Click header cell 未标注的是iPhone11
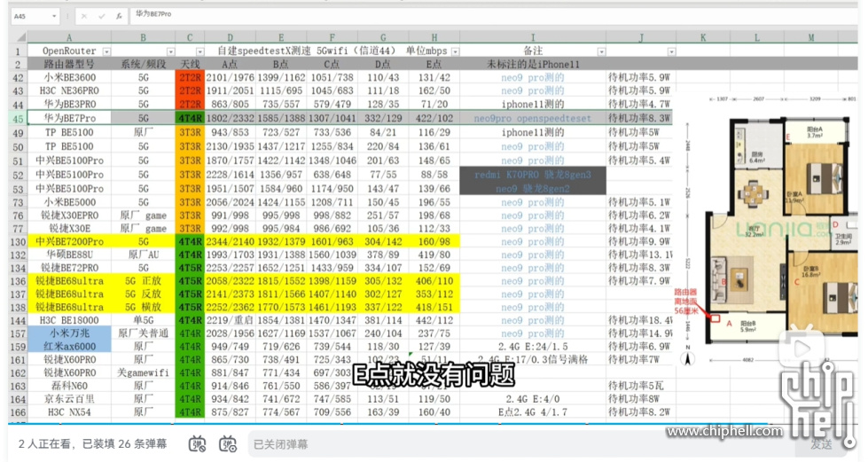 pos(533,64)
